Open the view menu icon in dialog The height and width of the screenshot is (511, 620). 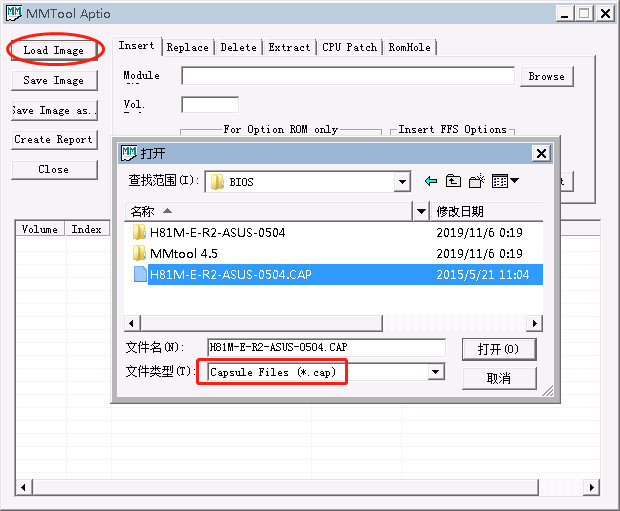(x=505, y=181)
